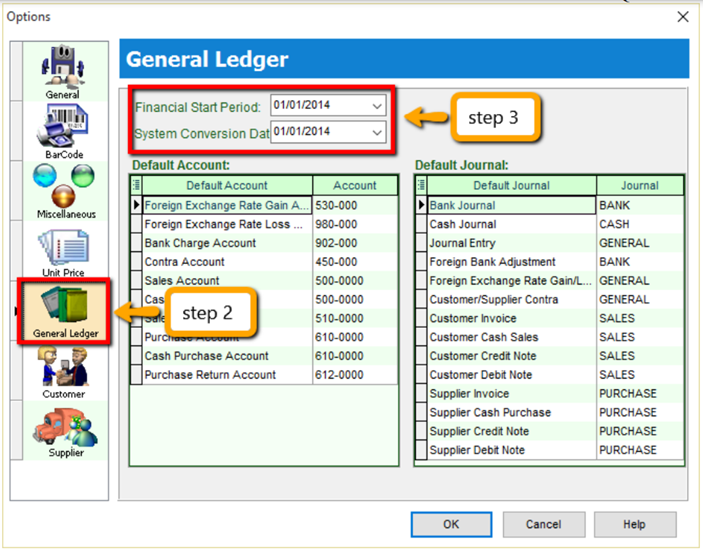Open the Unit Price options icon
This screenshot has height=549, width=703.
click(65, 252)
